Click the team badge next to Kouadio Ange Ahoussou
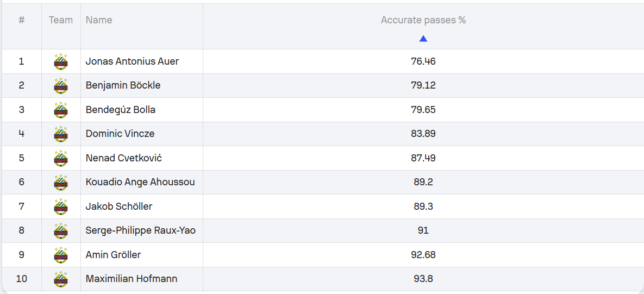This screenshot has height=294, width=644. point(61,182)
